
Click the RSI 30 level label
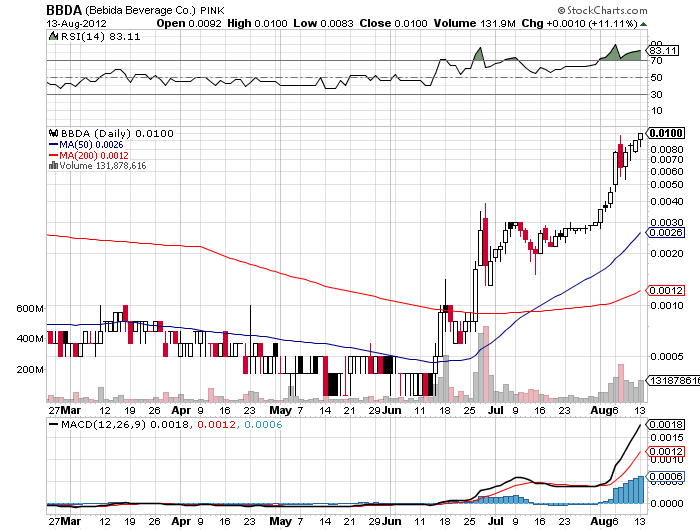[x=656, y=94]
